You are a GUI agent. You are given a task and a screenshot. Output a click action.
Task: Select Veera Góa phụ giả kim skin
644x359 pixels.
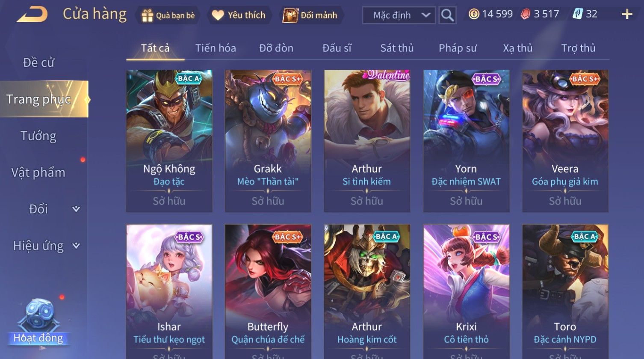(x=565, y=141)
